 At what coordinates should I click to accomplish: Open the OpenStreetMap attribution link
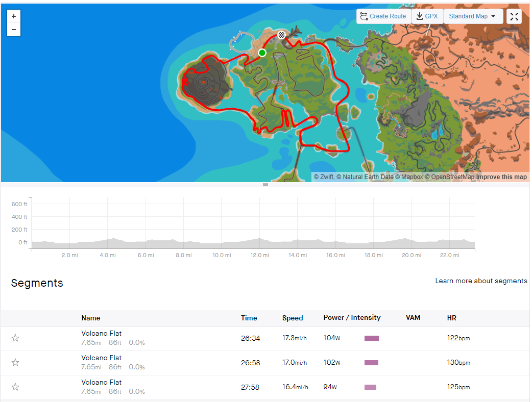tap(450, 177)
